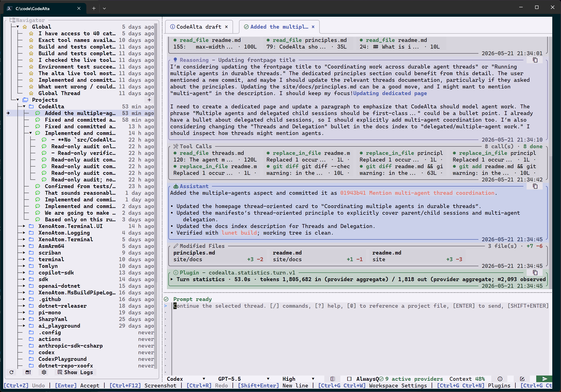Click the Show Logs button

75,372
